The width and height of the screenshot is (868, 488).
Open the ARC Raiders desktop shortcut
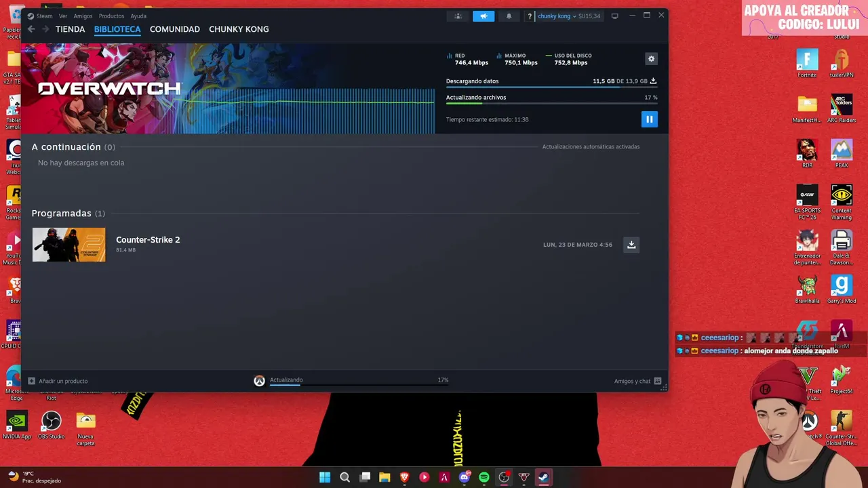[x=842, y=108]
